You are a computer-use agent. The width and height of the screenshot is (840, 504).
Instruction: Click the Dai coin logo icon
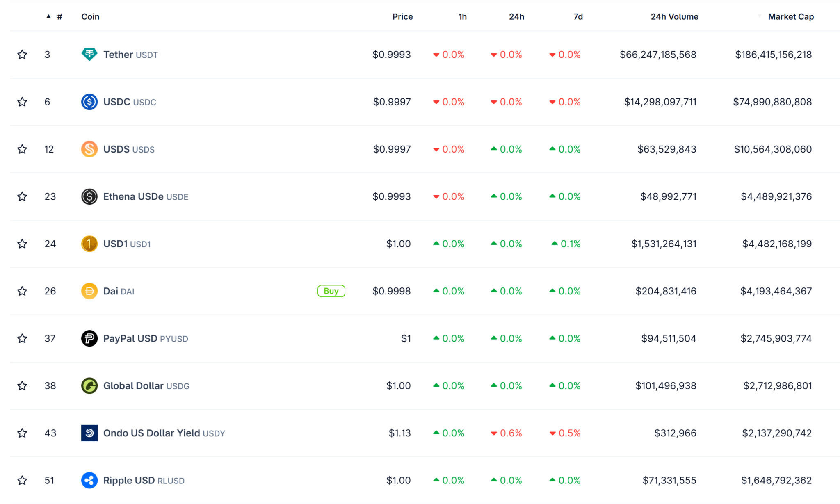pyautogui.click(x=89, y=291)
